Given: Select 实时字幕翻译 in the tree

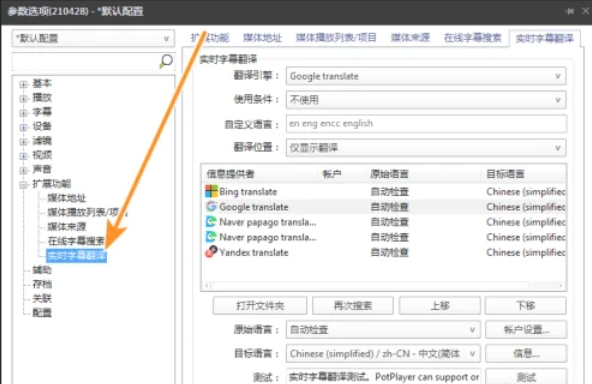Looking at the screenshot, I should [76, 256].
